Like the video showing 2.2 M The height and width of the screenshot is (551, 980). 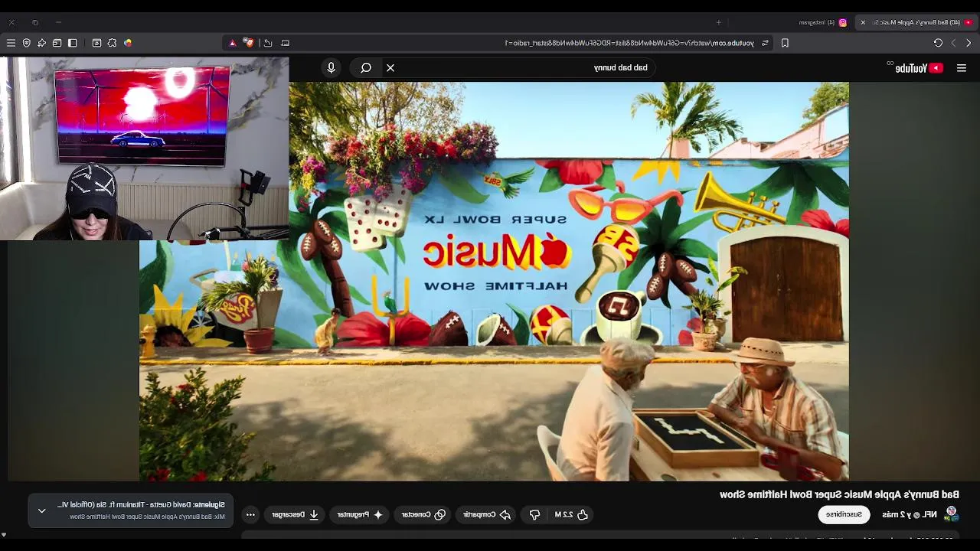[x=571, y=514]
